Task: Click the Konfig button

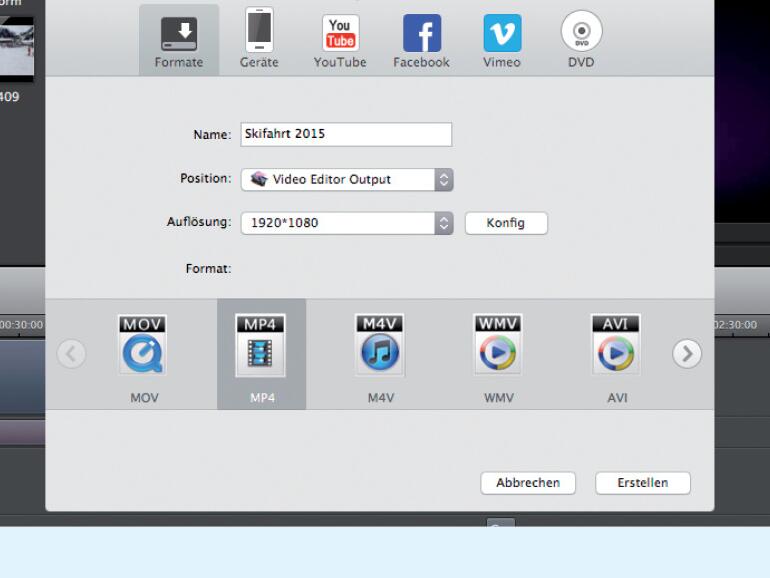Action: (506, 223)
